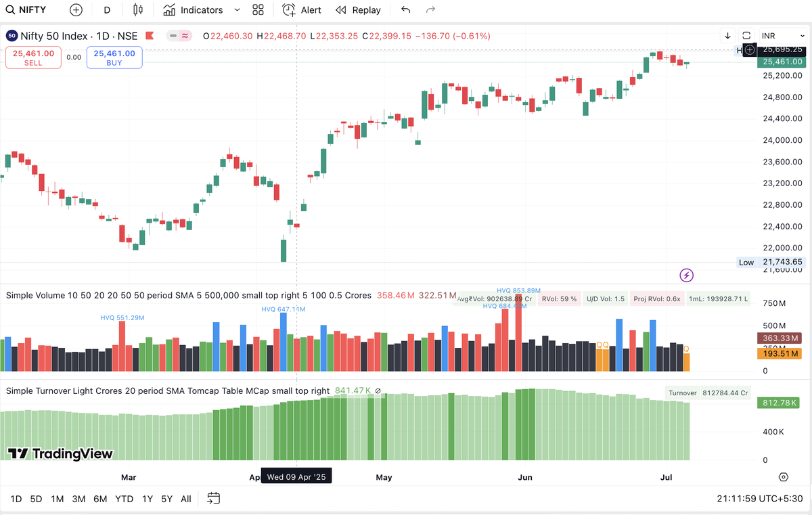This screenshot has width=812, height=515.
Task: Click the HVQ 853.89M volume label
Action: point(518,290)
